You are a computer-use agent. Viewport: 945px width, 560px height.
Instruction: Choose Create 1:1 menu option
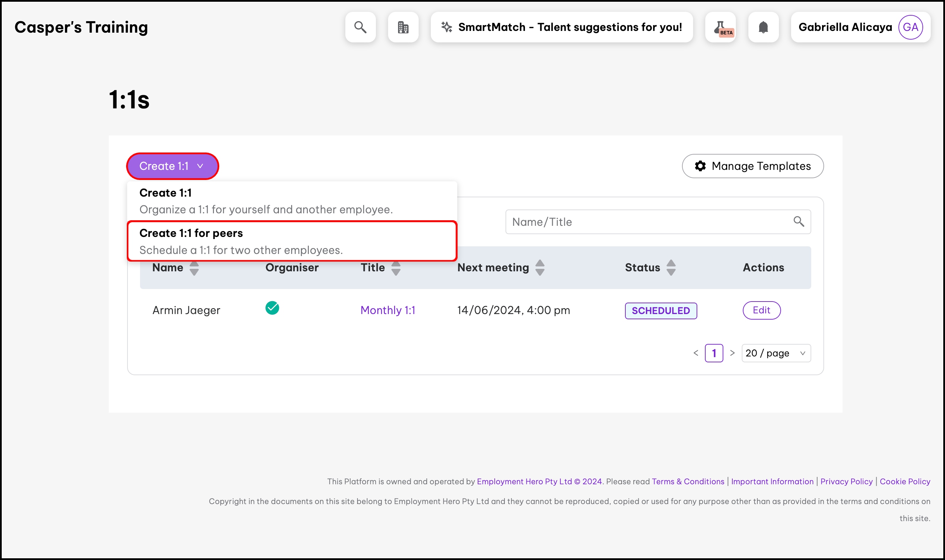click(292, 201)
